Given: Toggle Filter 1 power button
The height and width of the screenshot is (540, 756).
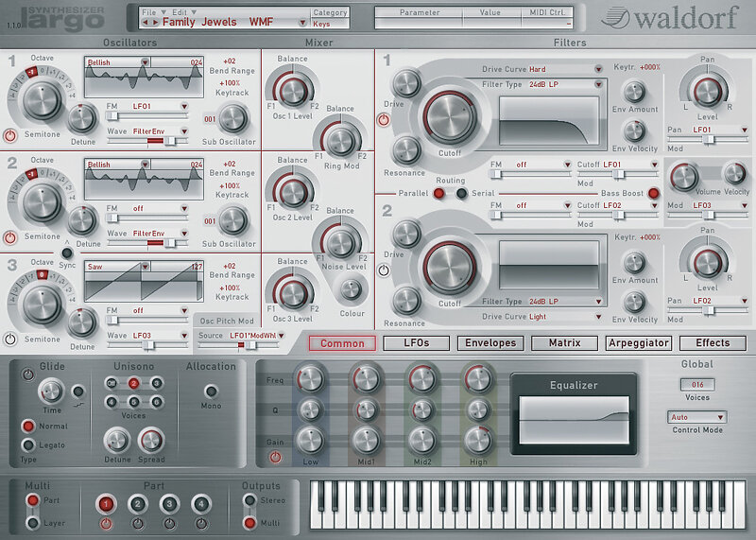Looking at the screenshot, I should pos(384,120).
